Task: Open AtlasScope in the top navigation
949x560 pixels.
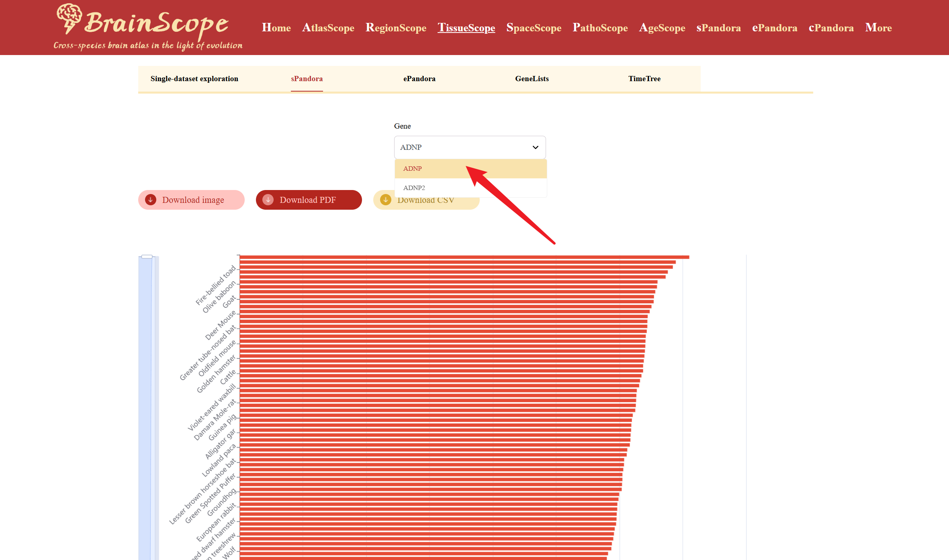Action: 328,28
